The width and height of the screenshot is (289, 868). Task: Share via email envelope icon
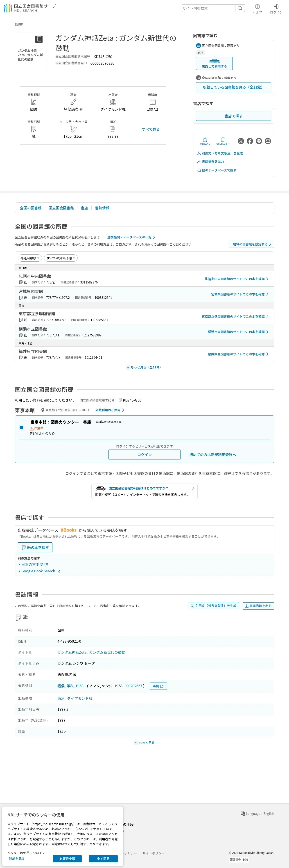tap(268, 141)
